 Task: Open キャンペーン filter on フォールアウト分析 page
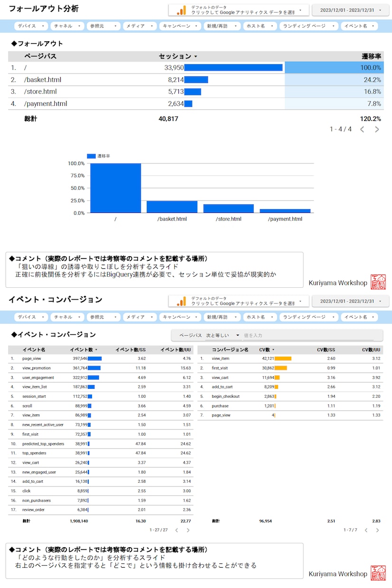[x=180, y=26]
